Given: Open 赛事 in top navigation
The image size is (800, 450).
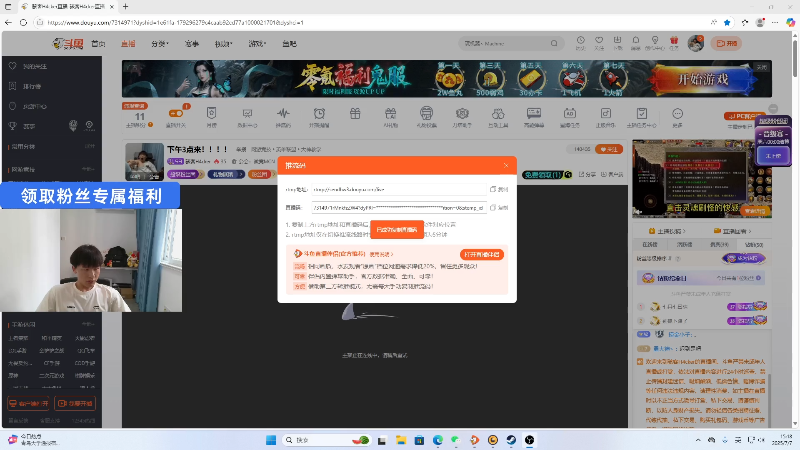Looking at the screenshot, I should [192, 44].
